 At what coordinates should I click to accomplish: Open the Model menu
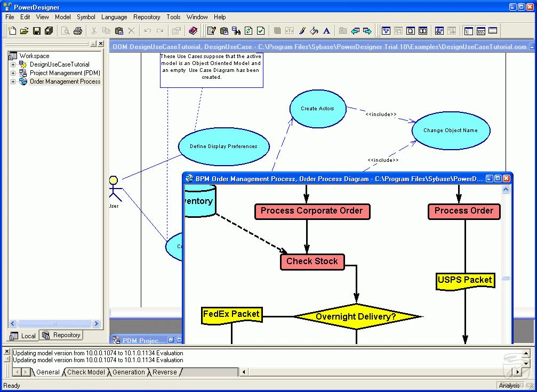tap(63, 17)
